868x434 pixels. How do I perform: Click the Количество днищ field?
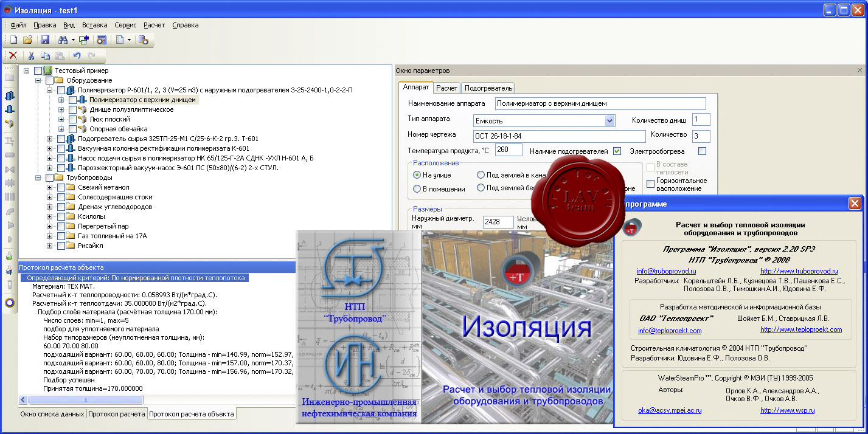701,119
